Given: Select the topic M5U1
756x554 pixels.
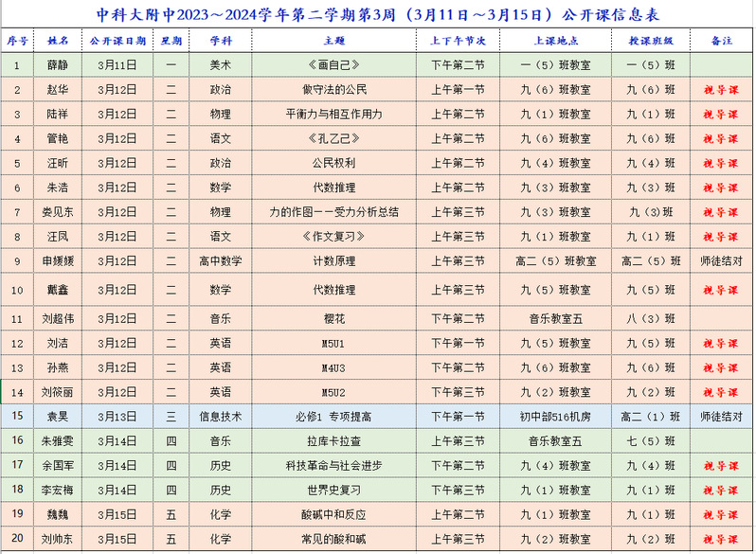Looking at the screenshot, I should (x=334, y=344).
